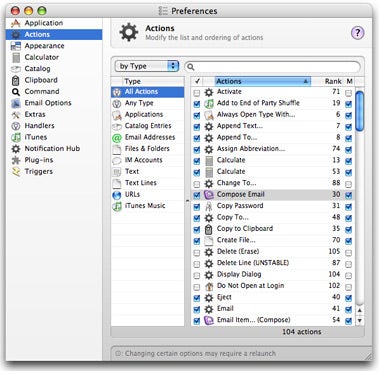Choose Email Addresses @ icon
The image size is (379, 371).
tap(117, 138)
